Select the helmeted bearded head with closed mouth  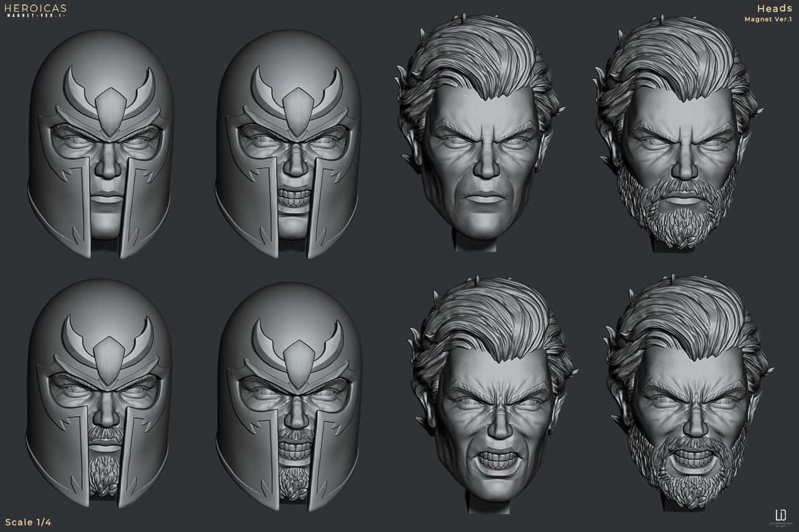pyautogui.click(x=100, y=394)
